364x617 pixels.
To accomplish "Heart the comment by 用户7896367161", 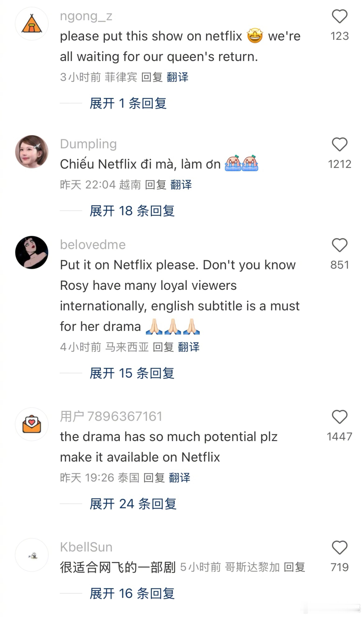I will [339, 417].
